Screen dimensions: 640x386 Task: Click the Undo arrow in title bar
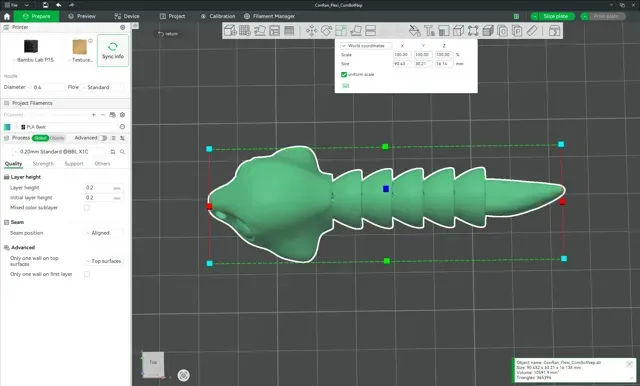coord(58,5)
